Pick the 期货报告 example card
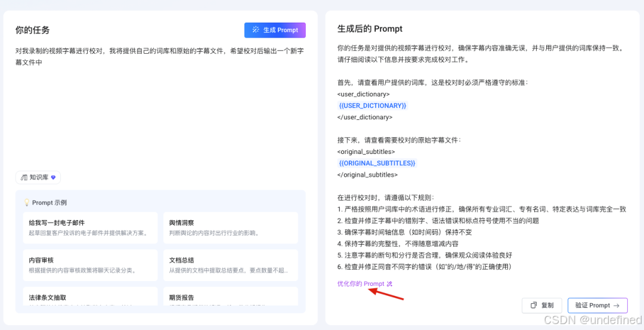Image resolution: width=644 pixels, height=330 pixels. pyautogui.click(x=231, y=297)
